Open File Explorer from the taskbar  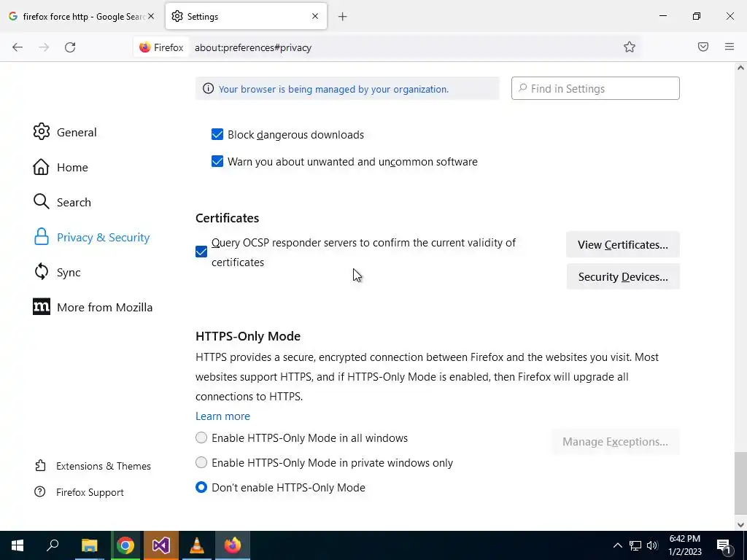(89, 545)
